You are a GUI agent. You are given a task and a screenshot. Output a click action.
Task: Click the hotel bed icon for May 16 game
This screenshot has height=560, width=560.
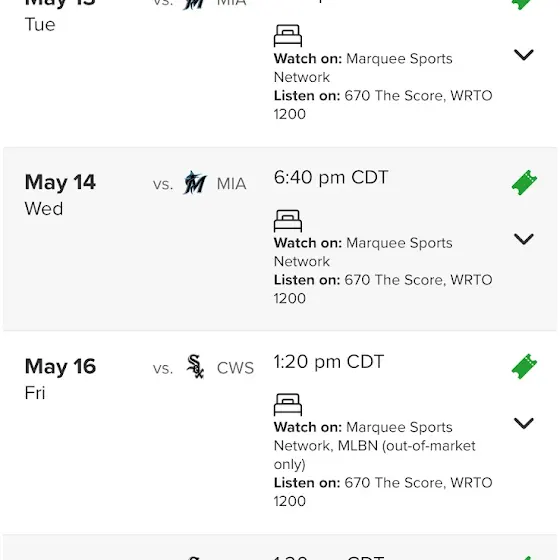(x=288, y=405)
